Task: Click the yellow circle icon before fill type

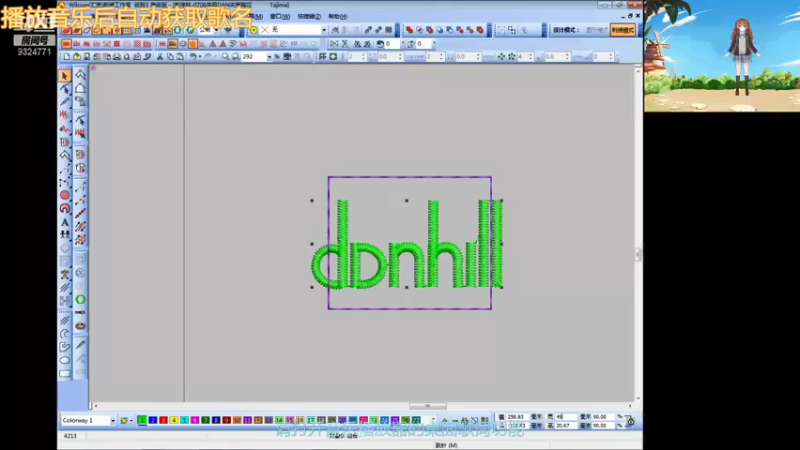Action: click(254, 30)
